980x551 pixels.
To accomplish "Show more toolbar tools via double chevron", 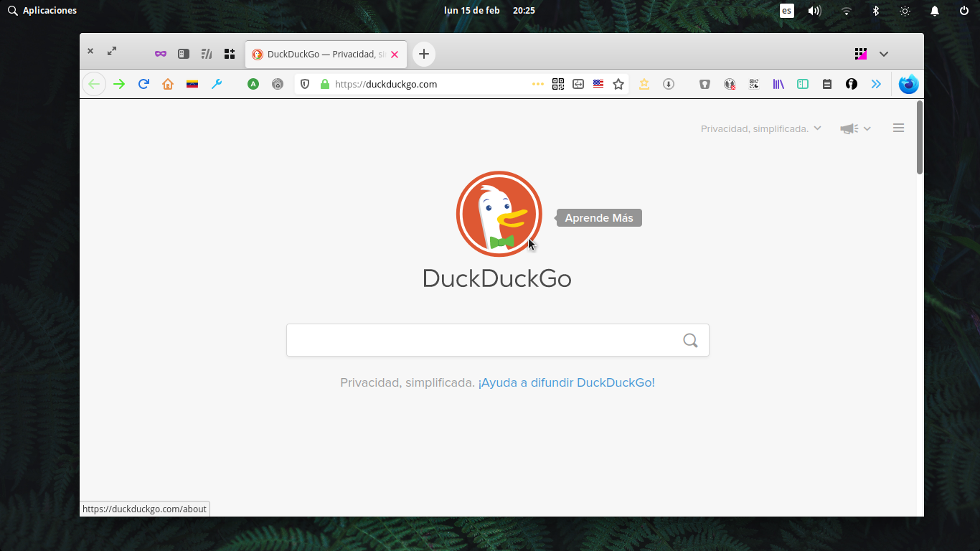I will (876, 84).
